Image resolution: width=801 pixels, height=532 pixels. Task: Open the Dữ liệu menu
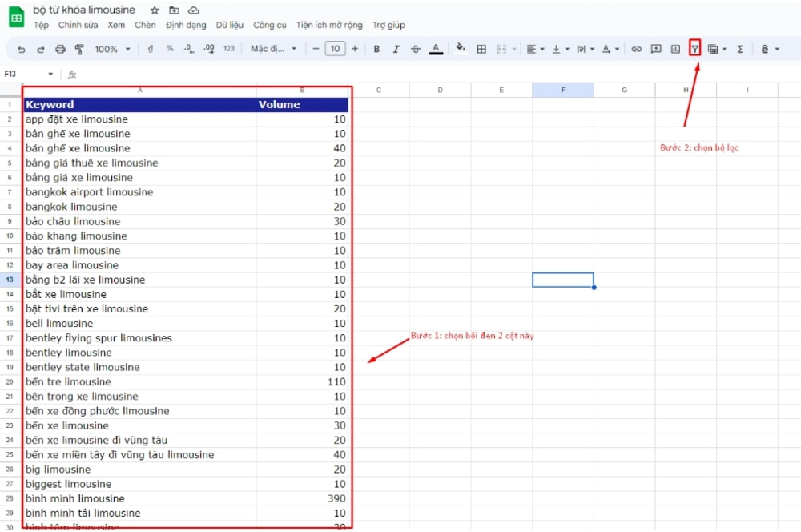click(229, 25)
